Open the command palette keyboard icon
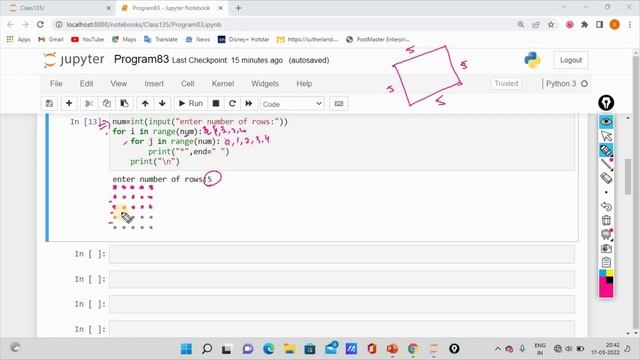This screenshot has width=640, height=360. pos(339,104)
